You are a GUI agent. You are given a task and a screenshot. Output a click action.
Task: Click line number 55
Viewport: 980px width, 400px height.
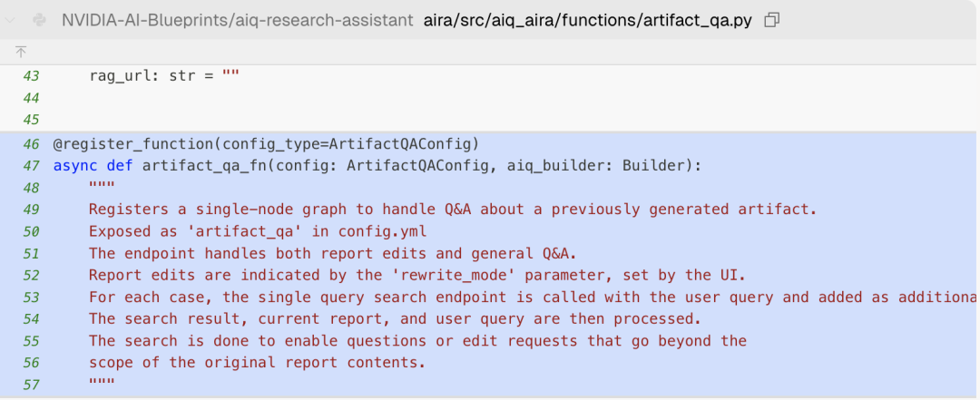click(31, 341)
